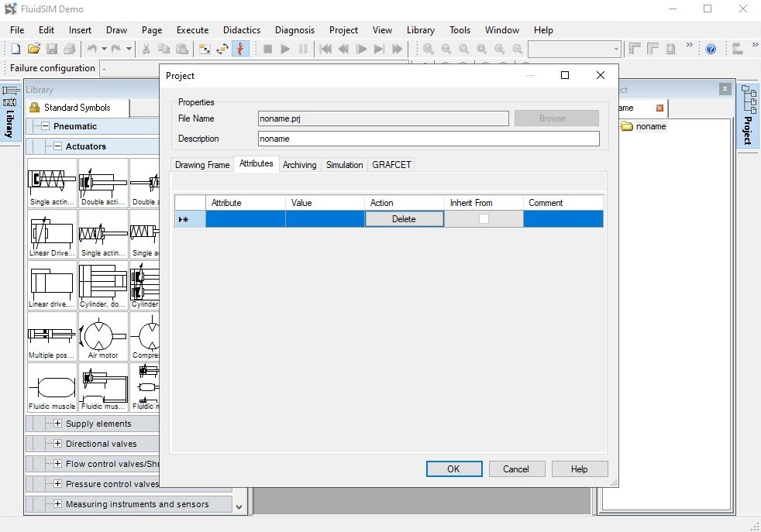The image size is (761, 532).
Task: Close project tab with red X
Action: [x=659, y=108]
